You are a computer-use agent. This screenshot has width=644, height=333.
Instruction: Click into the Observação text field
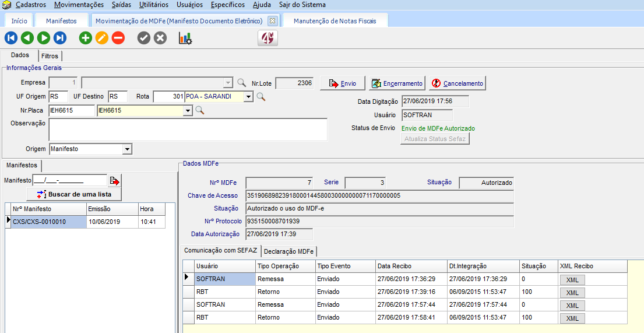(x=188, y=129)
